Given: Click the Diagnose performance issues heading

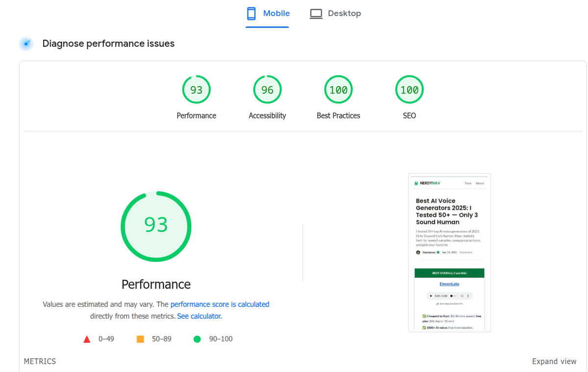Looking at the screenshot, I should [x=108, y=44].
